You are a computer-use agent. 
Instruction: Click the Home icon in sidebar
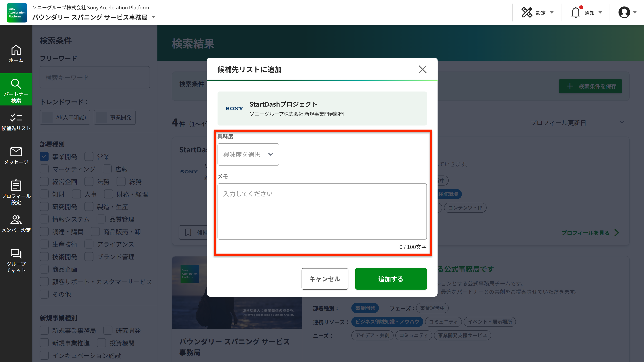click(x=16, y=50)
